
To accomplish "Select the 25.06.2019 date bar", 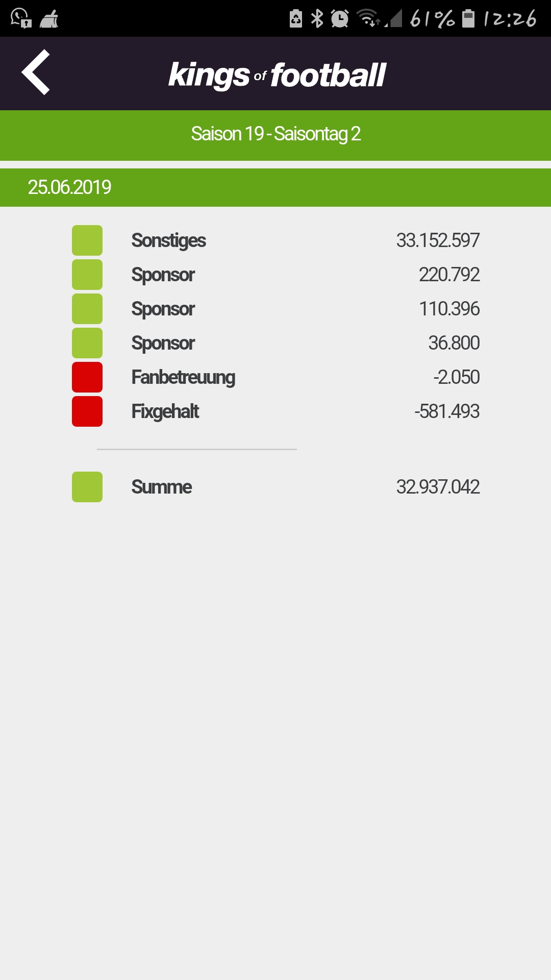I will pos(275,187).
